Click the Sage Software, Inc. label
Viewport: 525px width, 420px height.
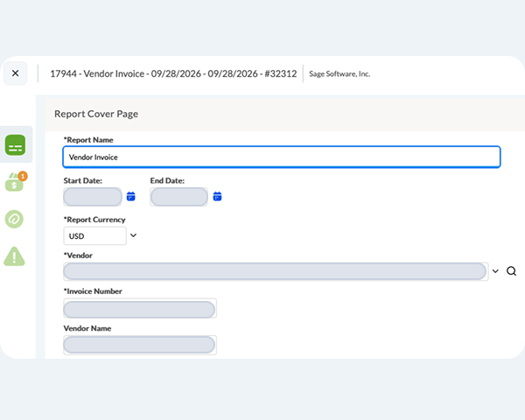tap(339, 74)
